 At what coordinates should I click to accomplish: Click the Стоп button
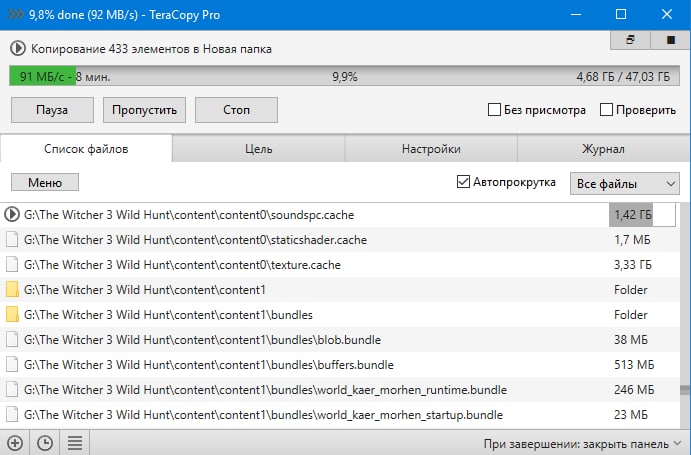click(236, 110)
